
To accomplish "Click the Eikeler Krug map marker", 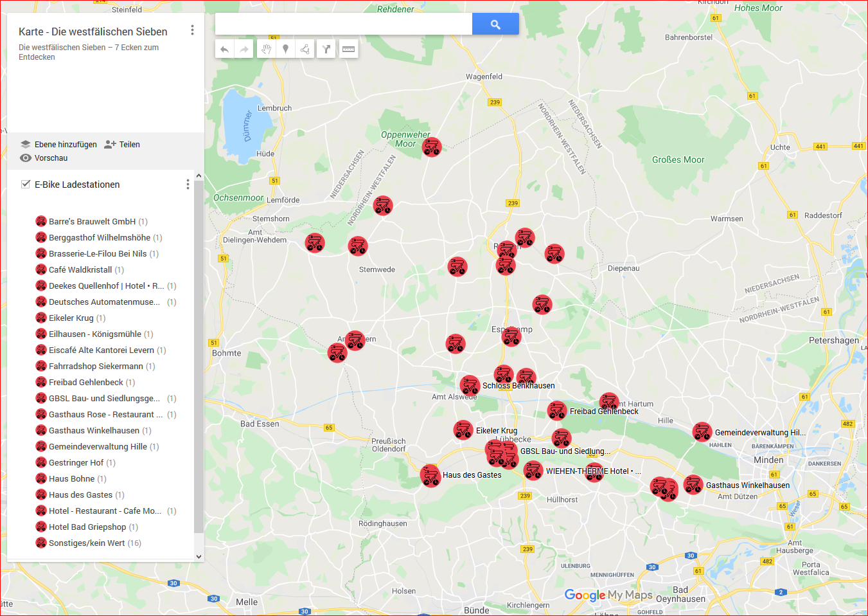I will point(463,430).
